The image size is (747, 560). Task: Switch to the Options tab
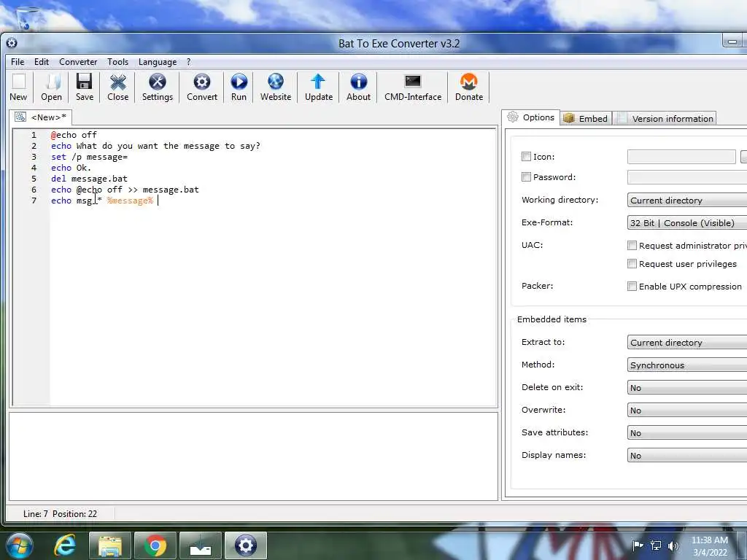pos(531,117)
